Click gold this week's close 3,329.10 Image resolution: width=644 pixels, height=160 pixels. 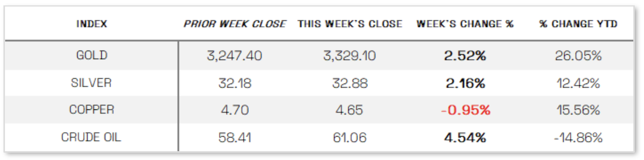tap(350, 56)
